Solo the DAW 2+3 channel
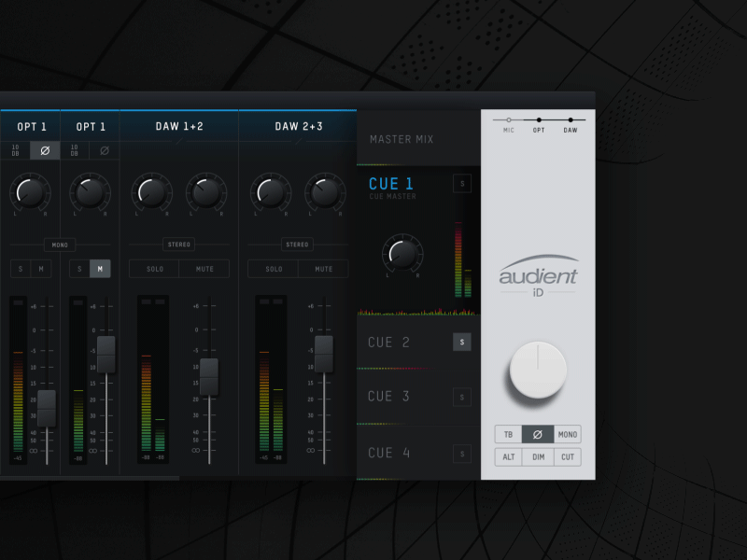Screen dimensions: 747x560 click(x=274, y=269)
